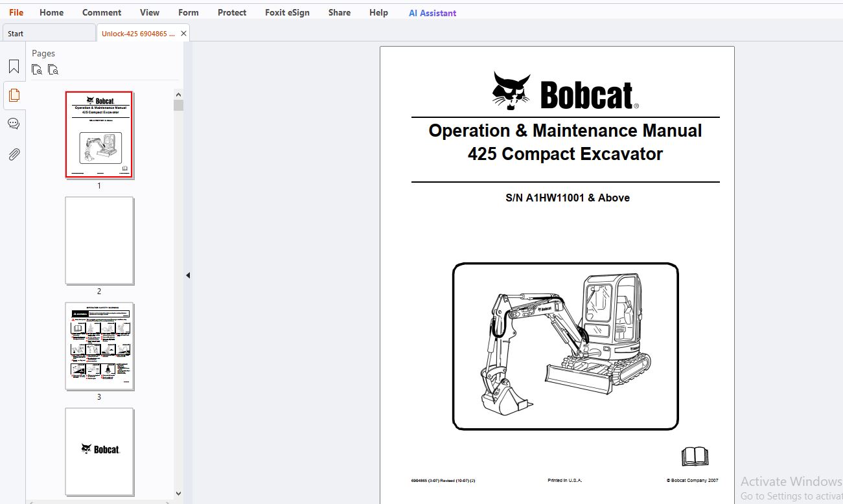The width and height of the screenshot is (843, 504).
Task: Select page 4 Bobcat logo thumbnail
Action: (x=99, y=452)
